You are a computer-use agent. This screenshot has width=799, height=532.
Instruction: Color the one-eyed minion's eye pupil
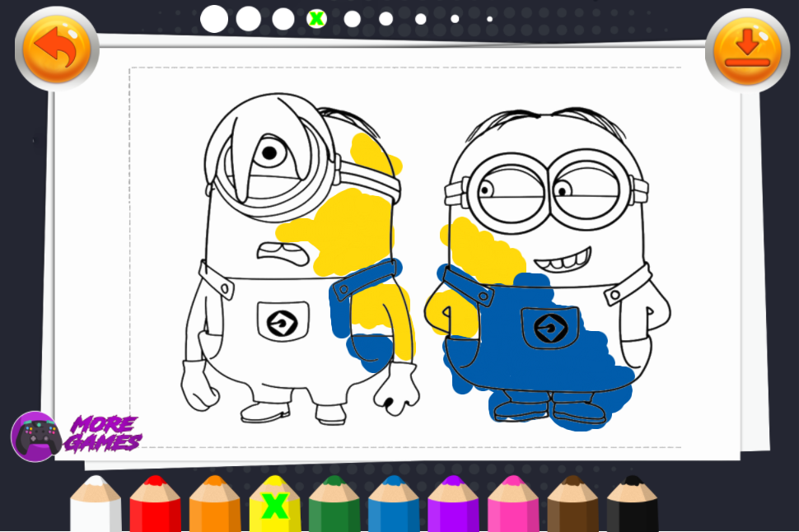pyautogui.click(x=269, y=152)
